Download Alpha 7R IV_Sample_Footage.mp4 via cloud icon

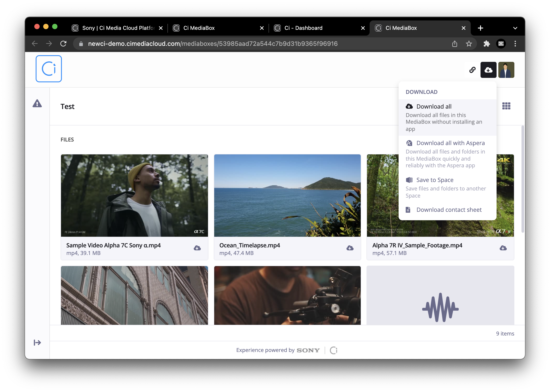coord(503,248)
